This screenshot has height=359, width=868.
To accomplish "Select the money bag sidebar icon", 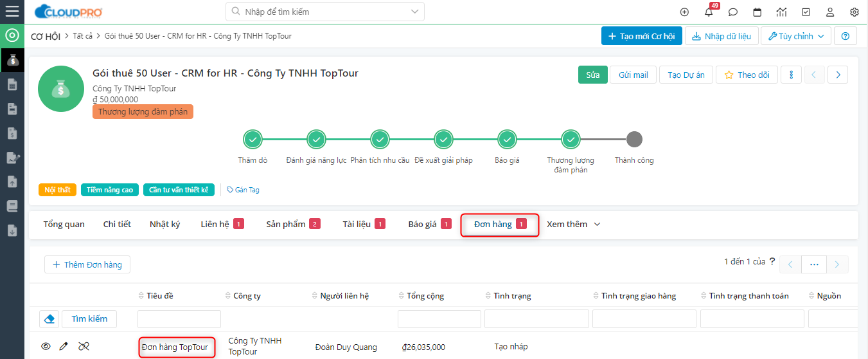I will click(12, 60).
